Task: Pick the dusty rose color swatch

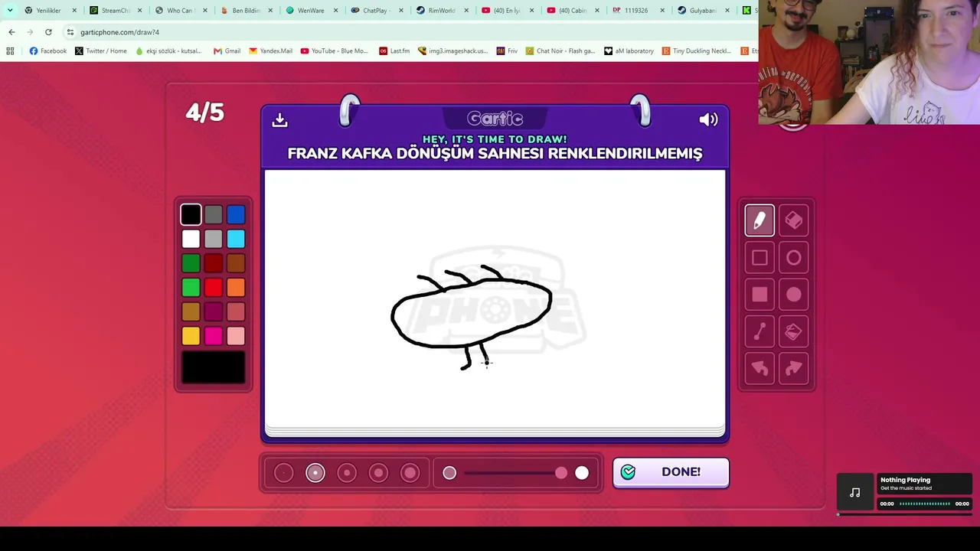Action: click(x=236, y=311)
